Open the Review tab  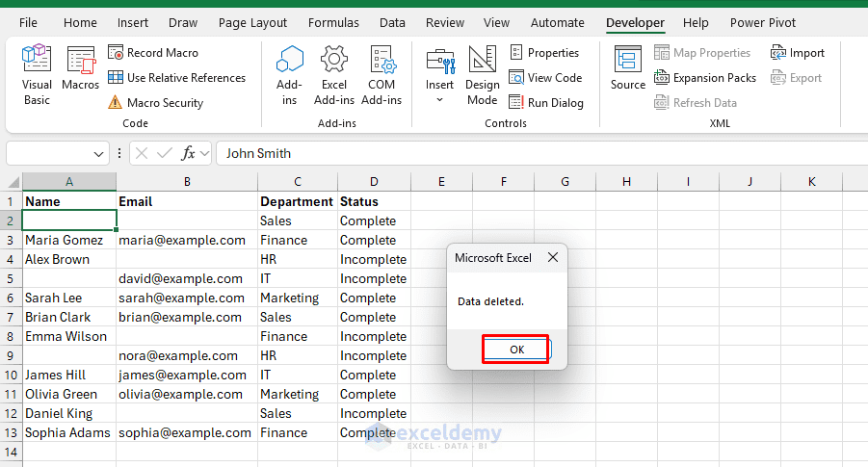444,23
